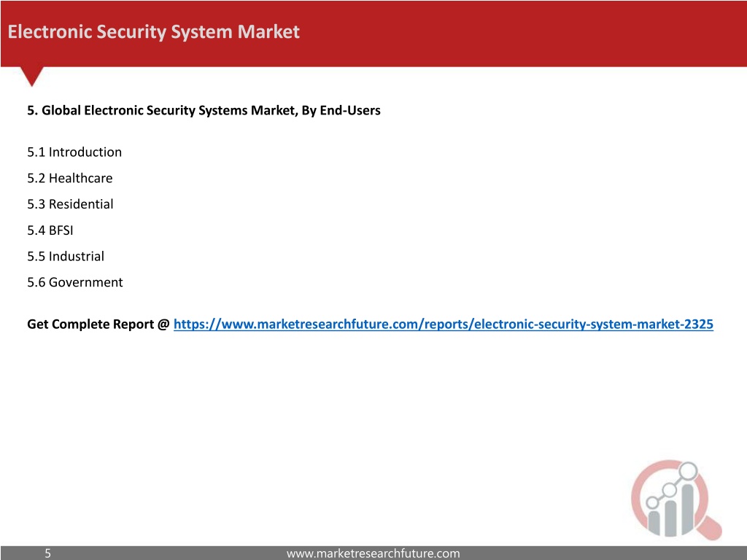The image size is (747, 560).
Task: Click the 'Get Complete Report @' label
Action: point(98,324)
